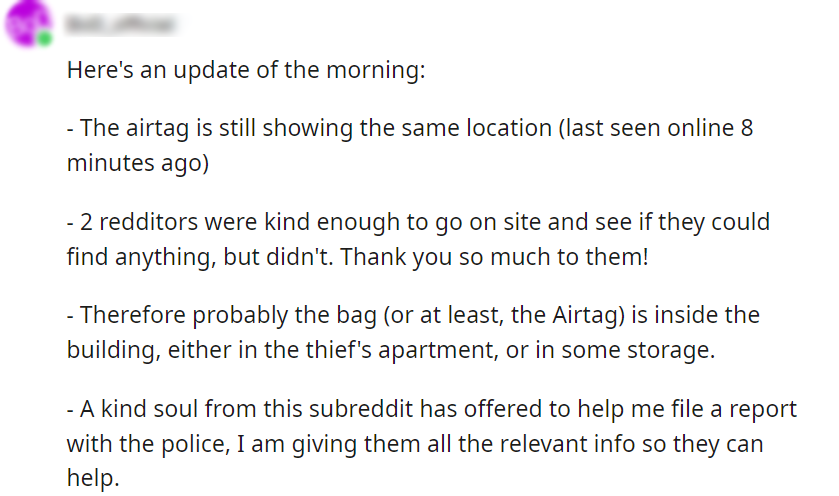Click the words "find anything"
The height and width of the screenshot is (496, 839).
[132, 257]
